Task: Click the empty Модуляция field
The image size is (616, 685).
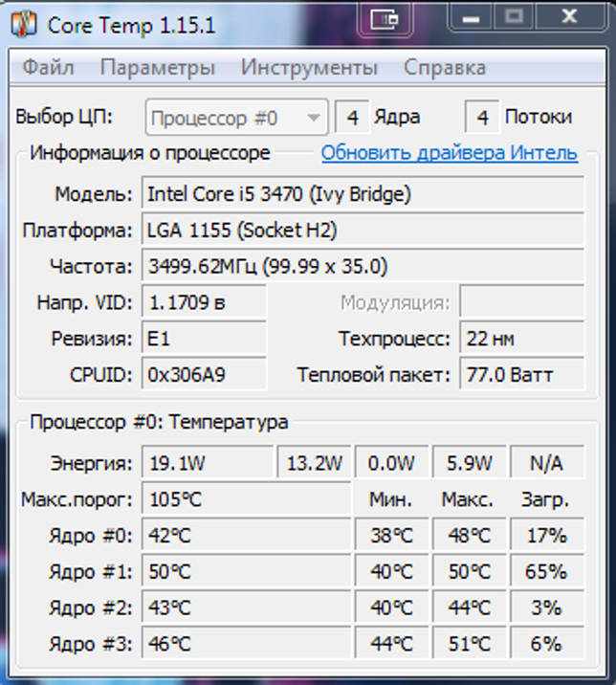Action: (x=521, y=302)
